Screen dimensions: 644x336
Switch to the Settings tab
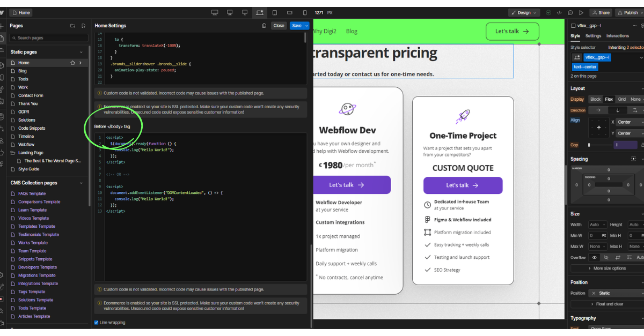pos(593,36)
